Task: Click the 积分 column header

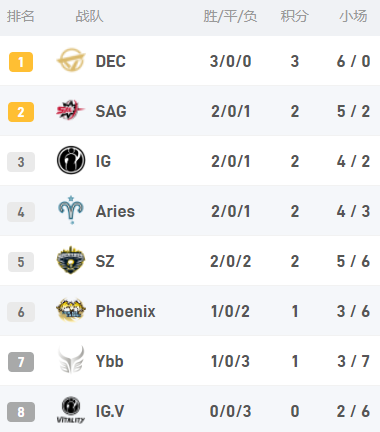Action: click(294, 16)
